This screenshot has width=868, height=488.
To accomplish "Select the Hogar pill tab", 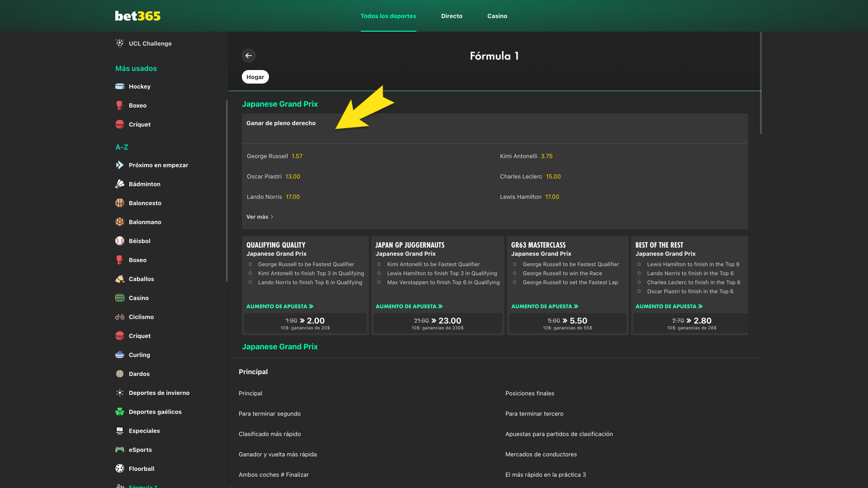I will pos(255,77).
